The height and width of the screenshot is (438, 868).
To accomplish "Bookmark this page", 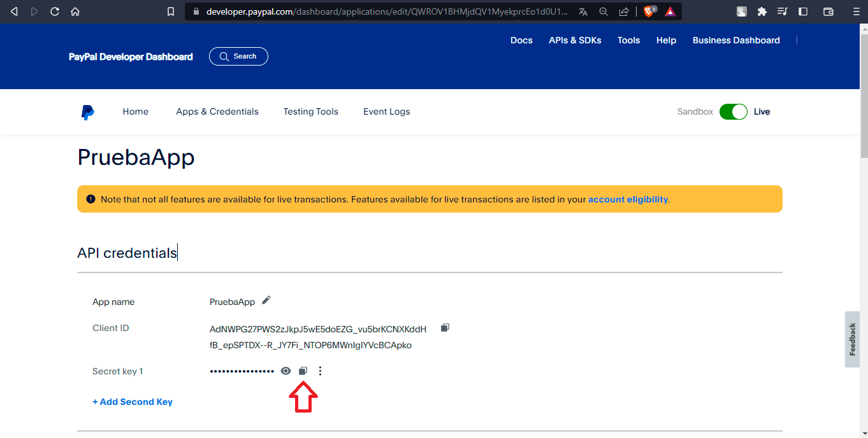I will point(170,11).
